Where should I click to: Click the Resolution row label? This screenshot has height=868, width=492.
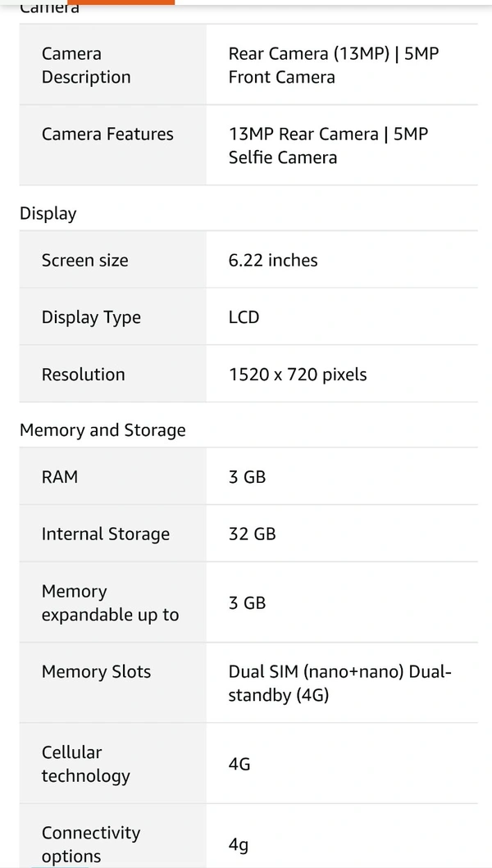[x=84, y=375]
